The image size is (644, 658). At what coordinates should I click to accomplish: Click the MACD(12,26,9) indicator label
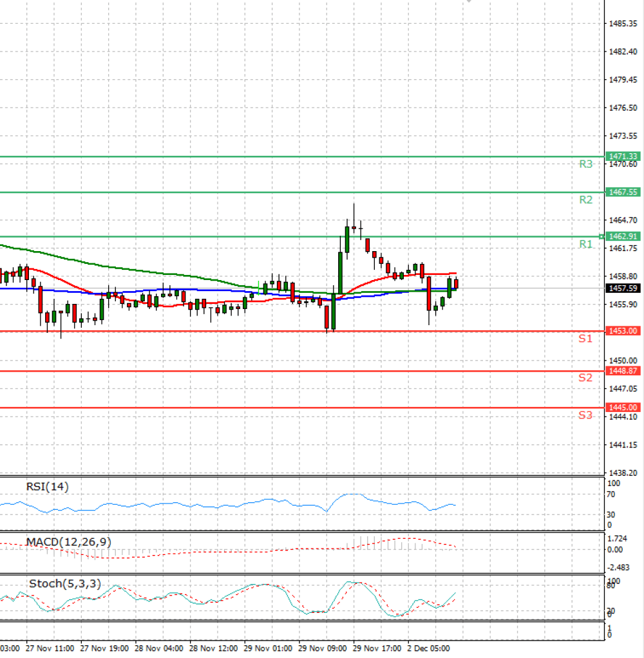[69, 542]
